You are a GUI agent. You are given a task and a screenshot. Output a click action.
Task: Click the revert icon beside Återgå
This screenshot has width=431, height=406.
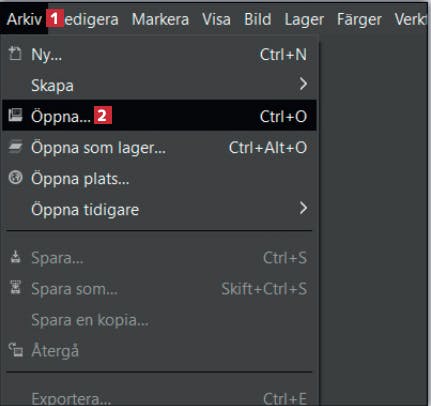(15, 350)
